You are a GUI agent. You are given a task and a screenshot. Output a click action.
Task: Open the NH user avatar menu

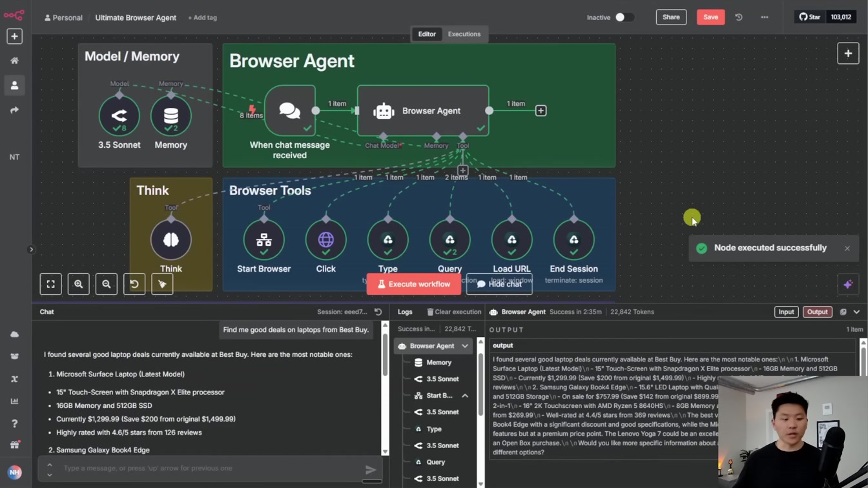14,473
